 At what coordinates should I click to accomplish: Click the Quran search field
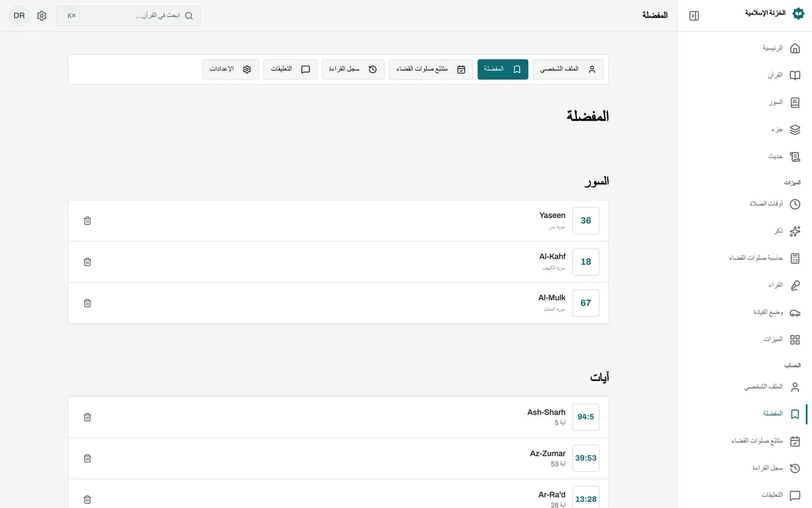coord(128,16)
